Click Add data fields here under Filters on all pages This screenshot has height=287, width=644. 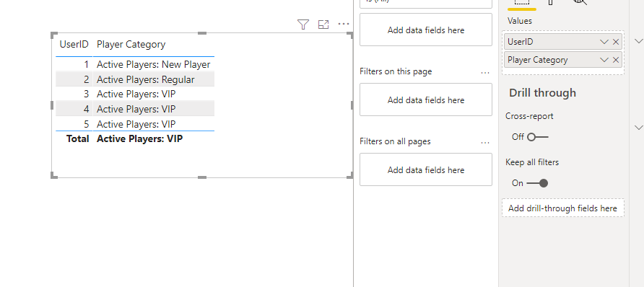tap(426, 169)
